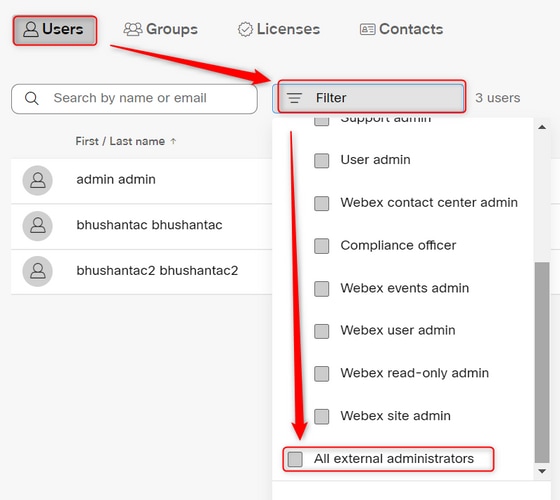Click the Licenses badge icon

pyautogui.click(x=245, y=29)
